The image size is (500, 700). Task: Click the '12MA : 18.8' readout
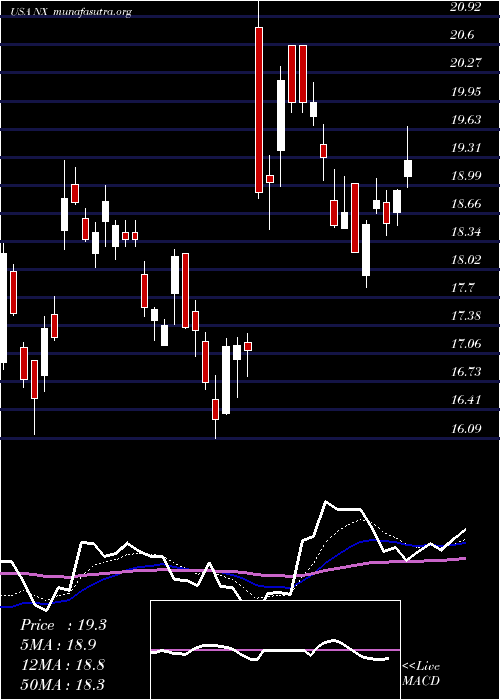62,665
